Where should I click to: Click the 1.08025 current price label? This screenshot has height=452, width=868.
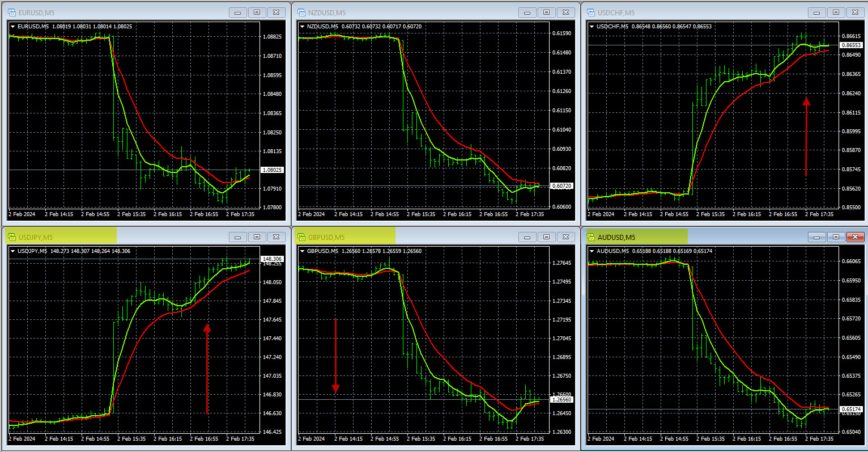click(x=272, y=170)
